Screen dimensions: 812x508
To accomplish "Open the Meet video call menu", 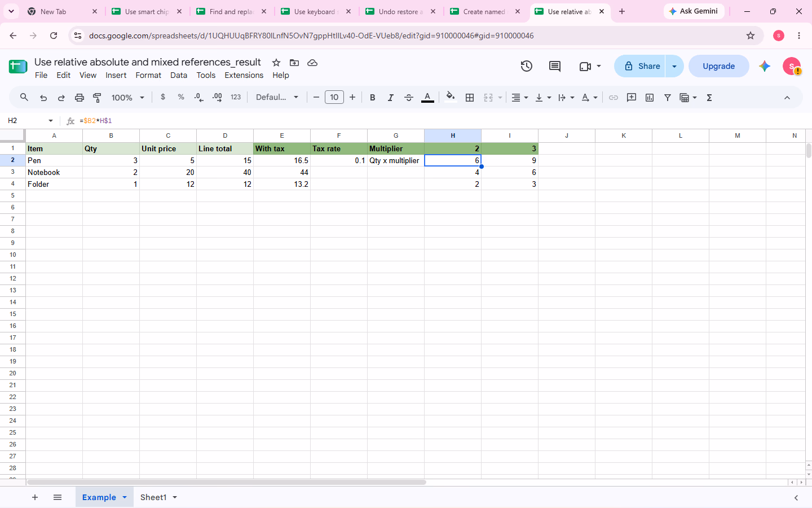I will 590,66.
